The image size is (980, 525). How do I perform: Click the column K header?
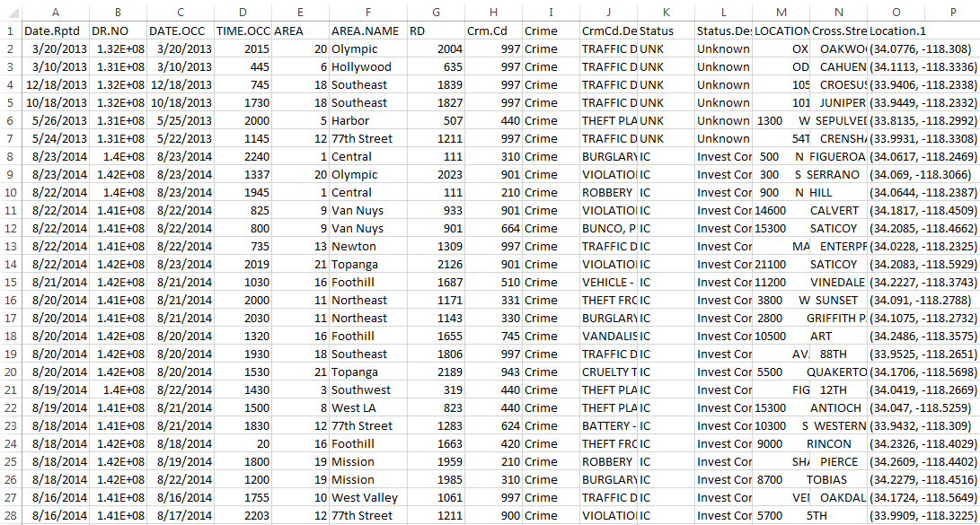[666, 12]
